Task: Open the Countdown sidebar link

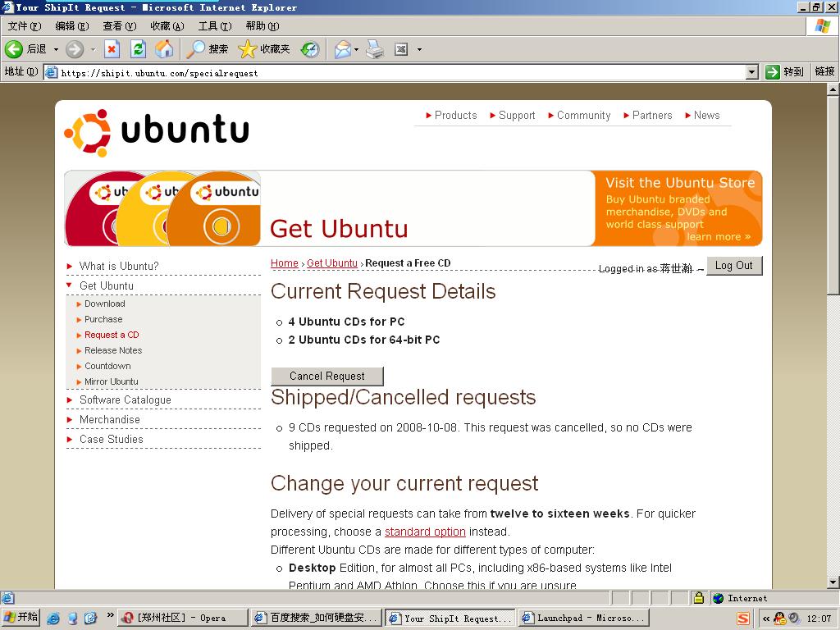Action: pos(107,366)
